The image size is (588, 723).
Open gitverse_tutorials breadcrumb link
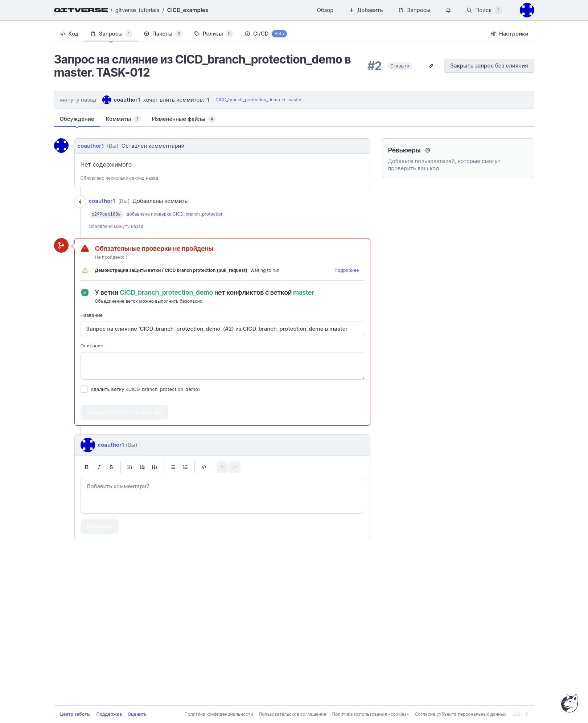point(137,10)
